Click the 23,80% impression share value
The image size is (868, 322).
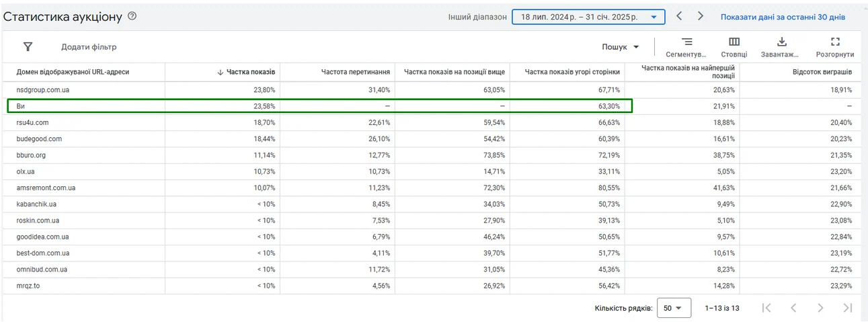264,89
